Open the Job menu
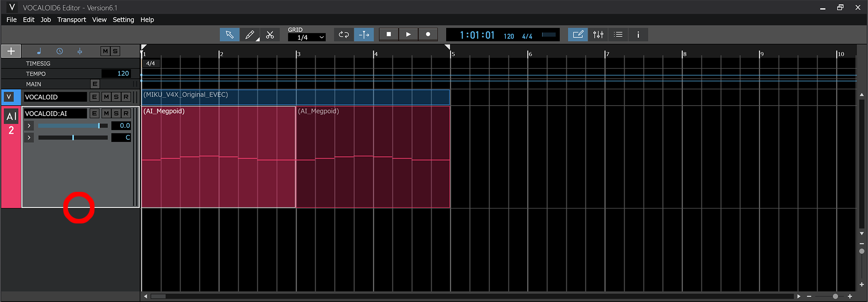 46,20
